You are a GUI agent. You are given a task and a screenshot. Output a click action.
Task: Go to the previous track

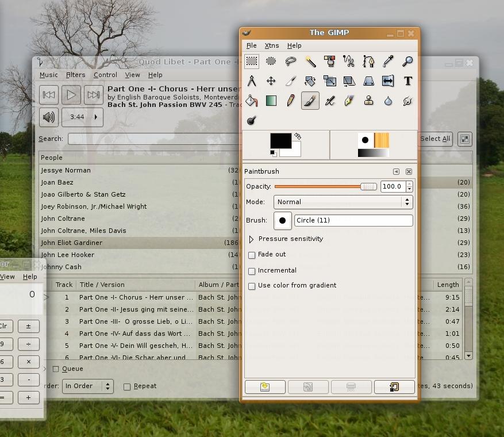[49, 95]
